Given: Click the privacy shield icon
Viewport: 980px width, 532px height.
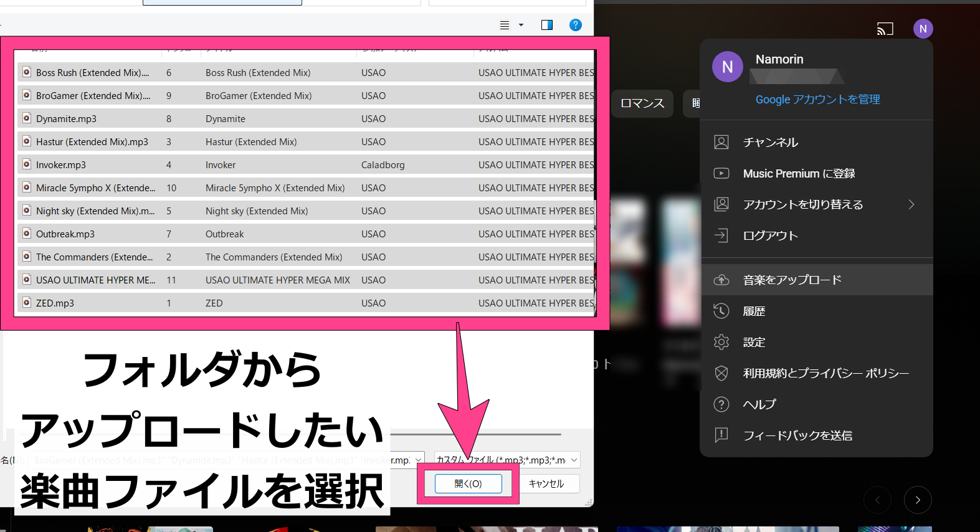Looking at the screenshot, I should 721,373.
